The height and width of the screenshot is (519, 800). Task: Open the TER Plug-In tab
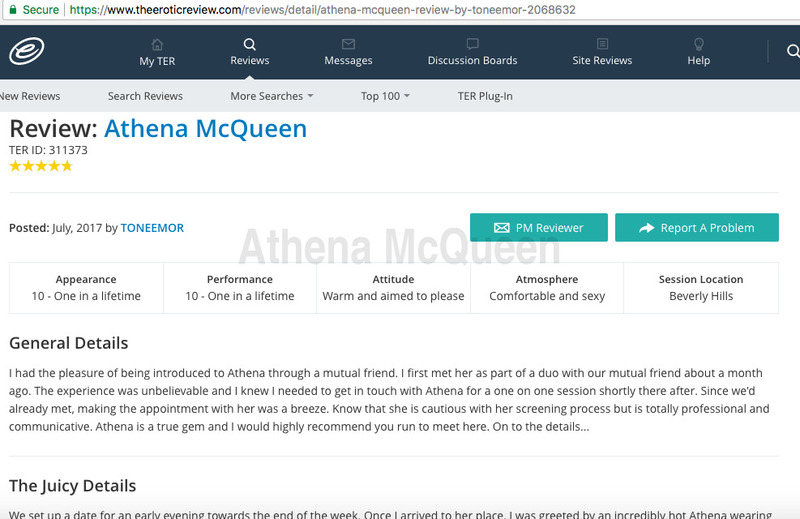click(x=485, y=96)
